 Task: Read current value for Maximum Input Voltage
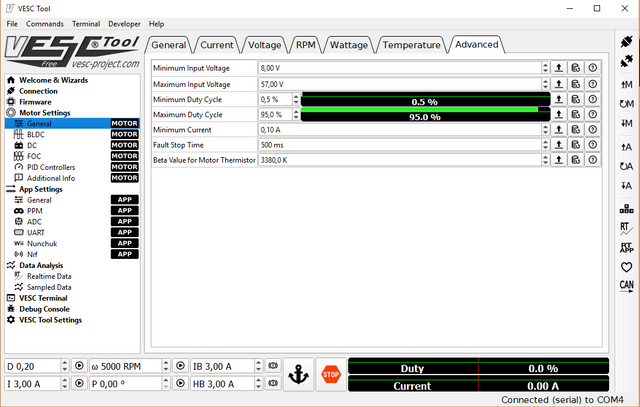click(x=559, y=84)
